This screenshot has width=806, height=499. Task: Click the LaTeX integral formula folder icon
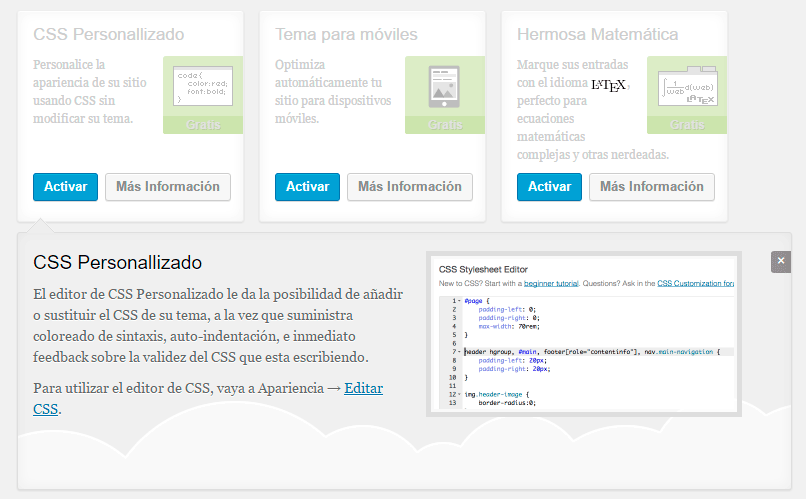pyautogui.click(x=687, y=87)
